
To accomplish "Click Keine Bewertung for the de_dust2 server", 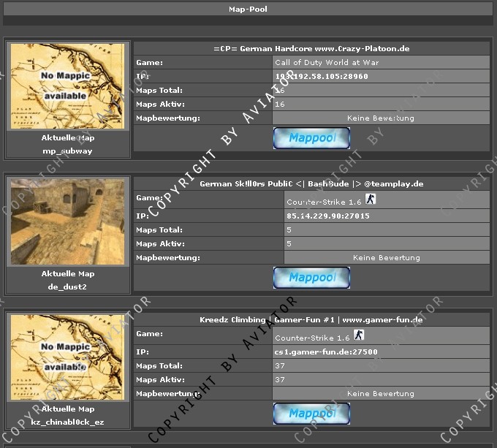I will 386,257.
